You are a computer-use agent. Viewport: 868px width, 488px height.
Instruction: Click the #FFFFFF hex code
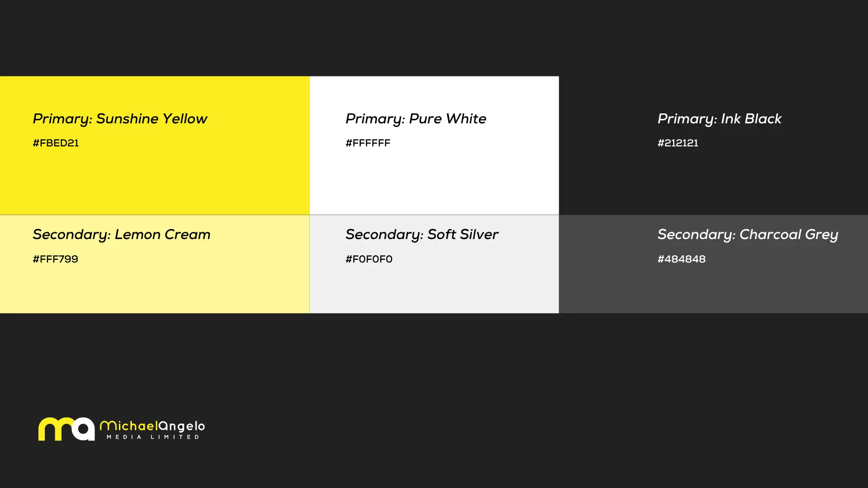[368, 143]
